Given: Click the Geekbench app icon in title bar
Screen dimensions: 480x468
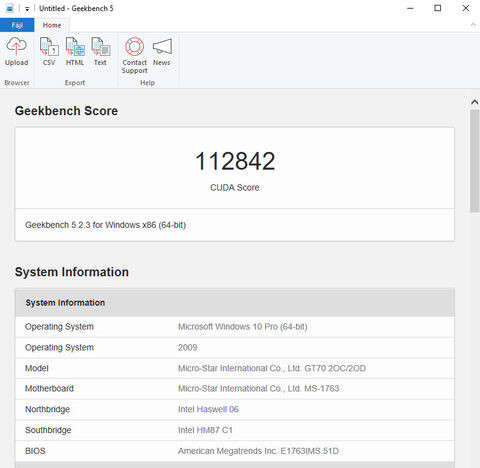Looking at the screenshot, I should pos(10,8).
